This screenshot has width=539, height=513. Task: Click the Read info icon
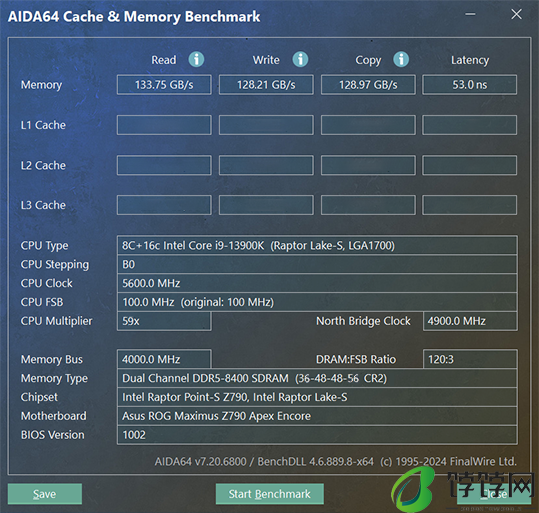click(x=196, y=59)
